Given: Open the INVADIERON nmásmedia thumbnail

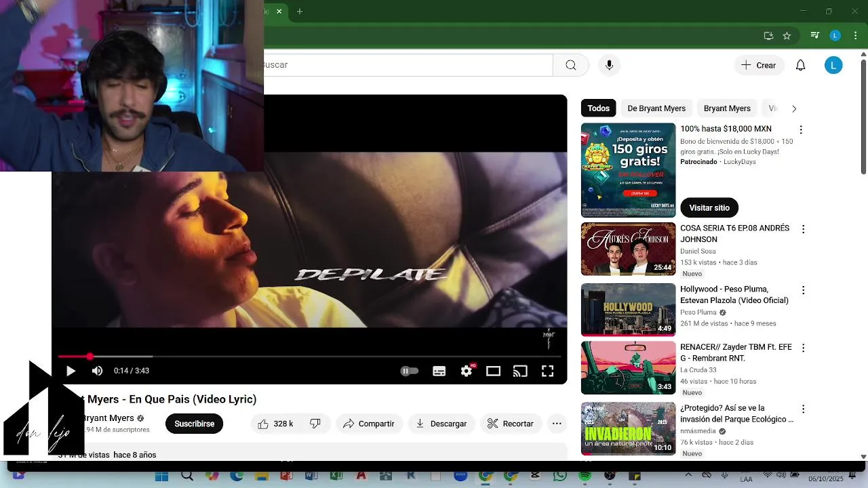Looking at the screenshot, I should (x=629, y=429).
